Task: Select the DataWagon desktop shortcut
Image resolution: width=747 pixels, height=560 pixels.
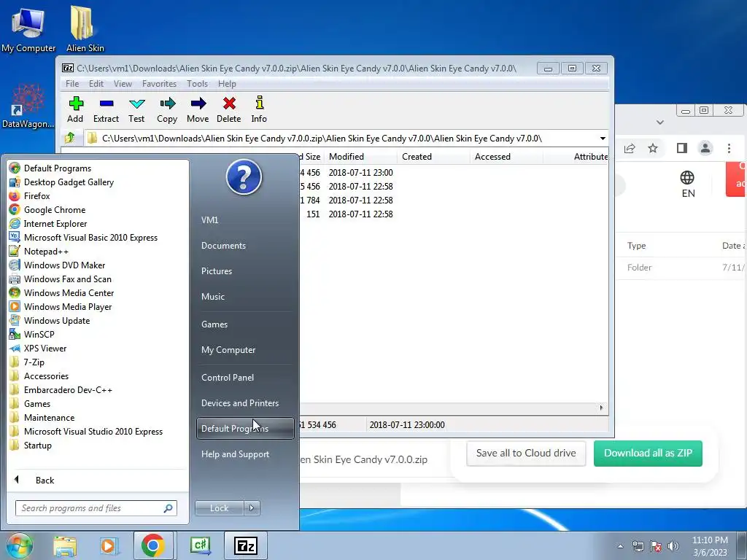Action: tap(28, 106)
